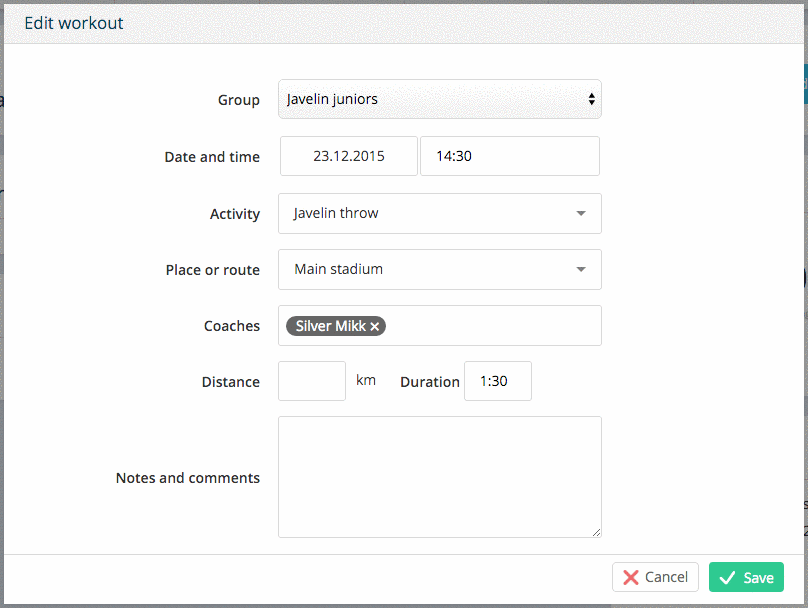Screen dimensions: 808x608
Task: Select the Silver Mikk coach tag
Action: (330, 326)
